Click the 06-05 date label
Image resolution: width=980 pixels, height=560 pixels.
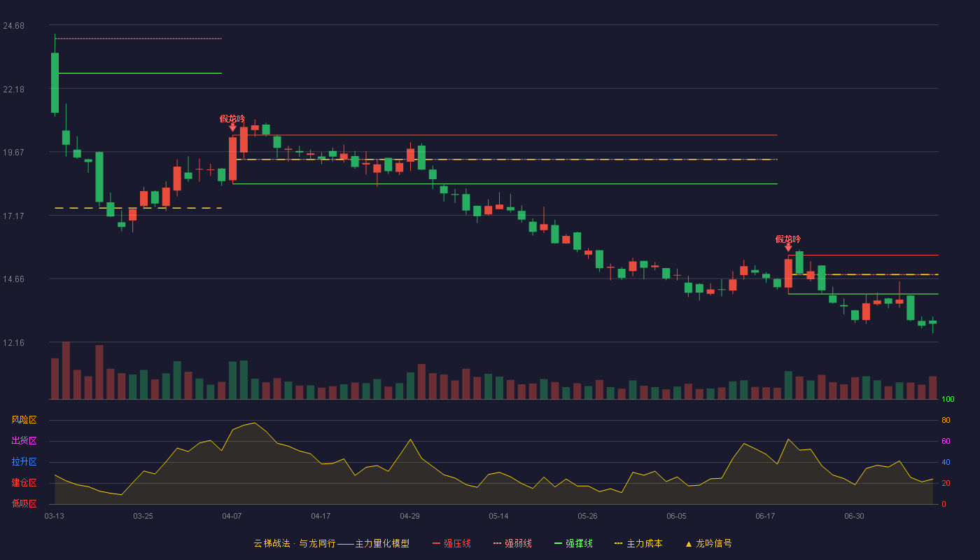coord(676,516)
